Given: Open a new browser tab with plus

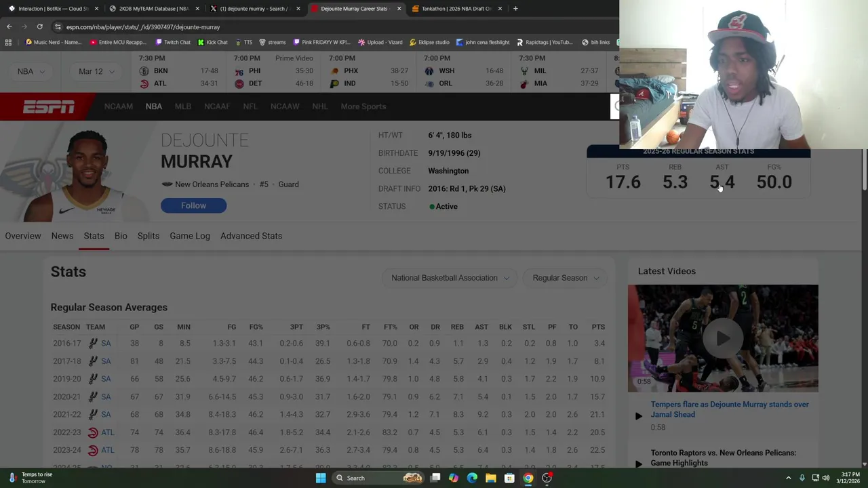Looking at the screenshot, I should [x=515, y=9].
